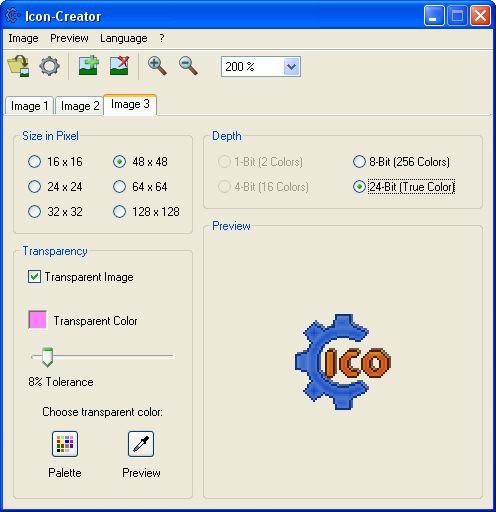This screenshot has height=512, width=496.
Task: Uncheck the Transparent Image checkbox
Action: (34, 277)
